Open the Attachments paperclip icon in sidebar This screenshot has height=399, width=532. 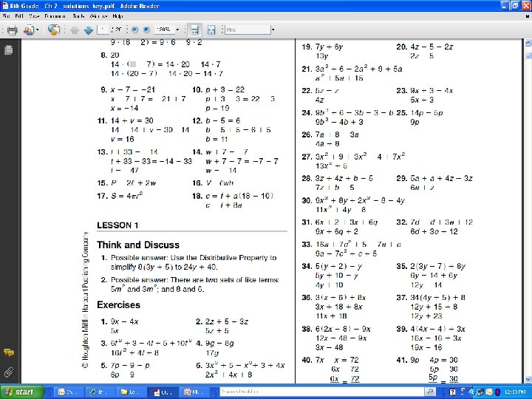pyautogui.click(x=9, y=372)
